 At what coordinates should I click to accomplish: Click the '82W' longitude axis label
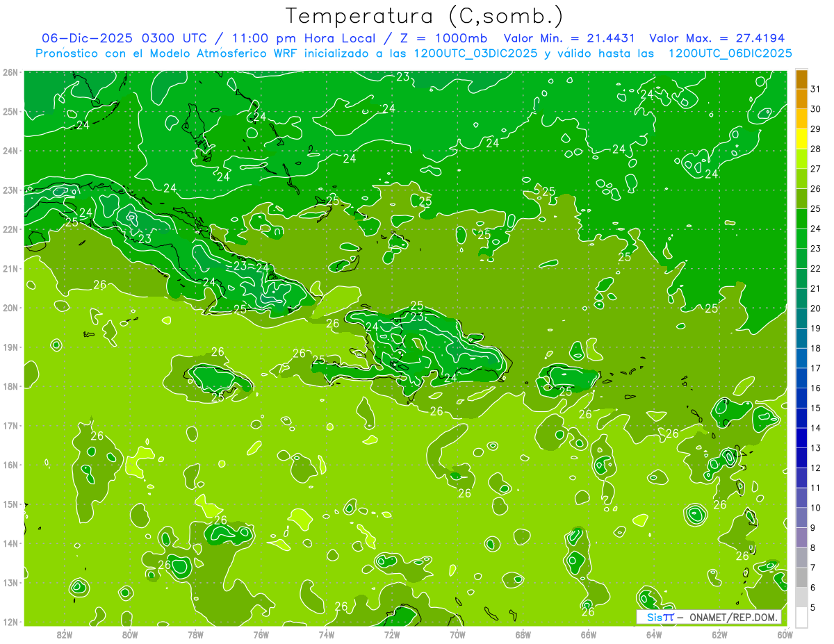tap(65, 634)
